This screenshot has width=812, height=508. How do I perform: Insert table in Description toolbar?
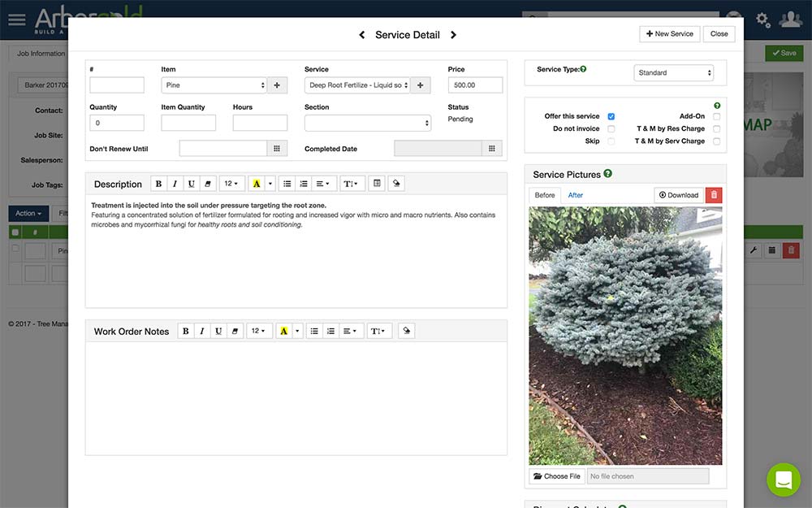coord(377,184)
